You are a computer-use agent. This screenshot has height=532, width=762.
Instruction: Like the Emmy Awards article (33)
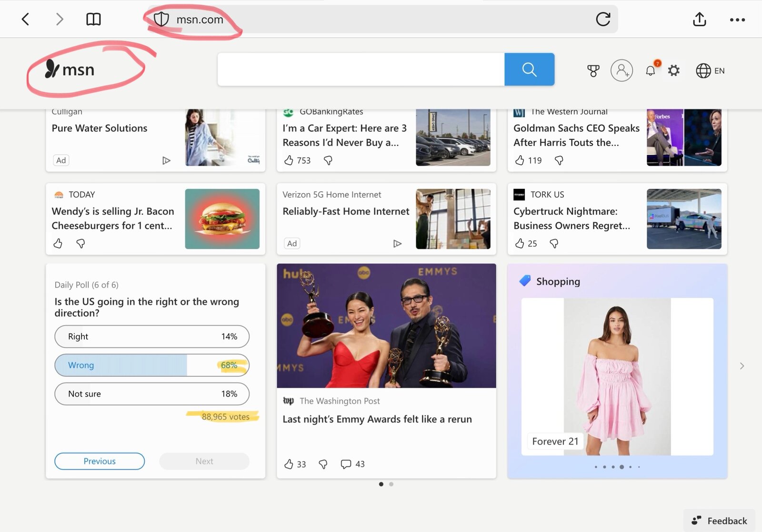289,464
